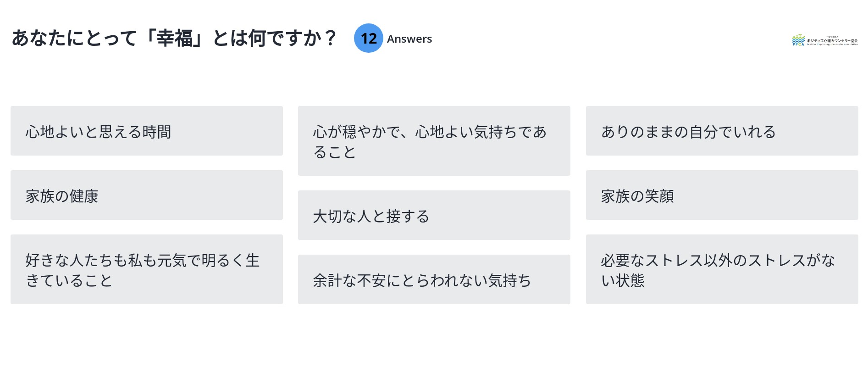Select the 大切な人と接する answer card
868x379 pixels.
[x=434, y=215]
